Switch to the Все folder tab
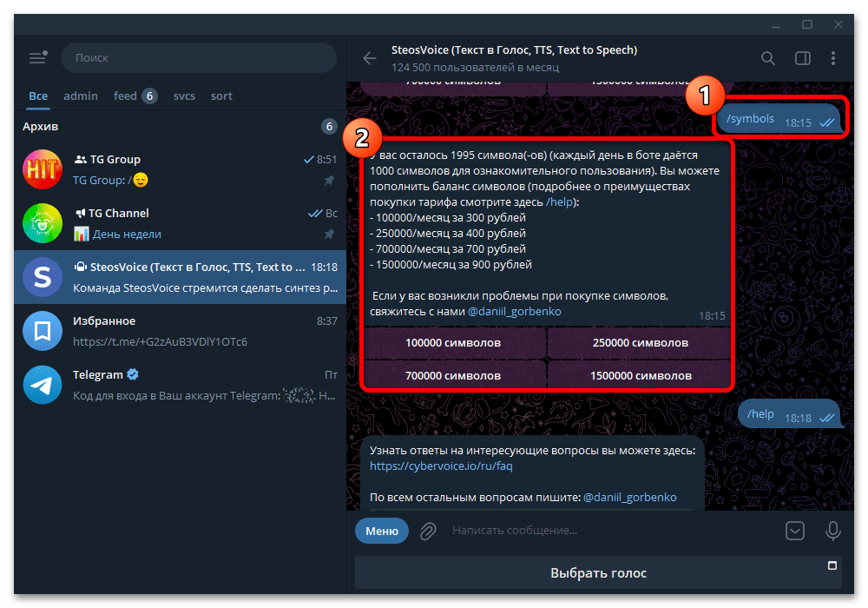This screenshot has height=608, width=868. tap(38, 96)
